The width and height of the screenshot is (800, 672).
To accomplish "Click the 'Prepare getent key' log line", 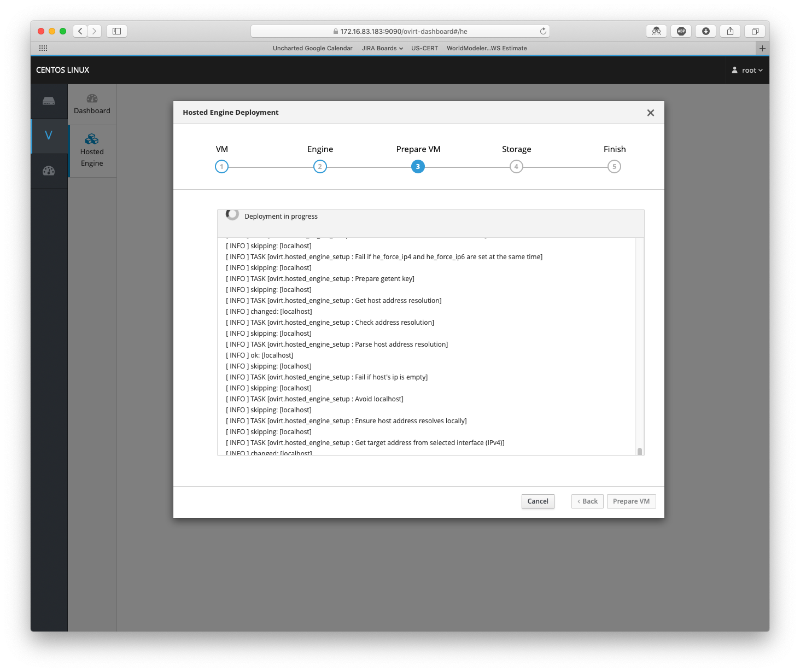I will [320, 279].
